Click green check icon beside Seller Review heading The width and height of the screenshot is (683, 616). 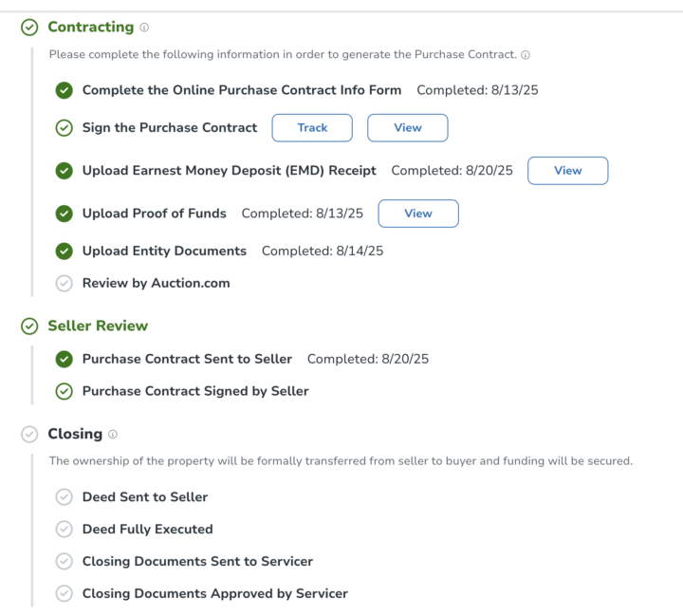point(30,327)
